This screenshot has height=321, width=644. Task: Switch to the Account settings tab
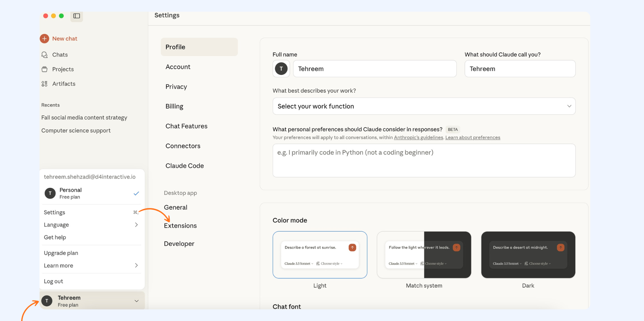tap(178, 67)
